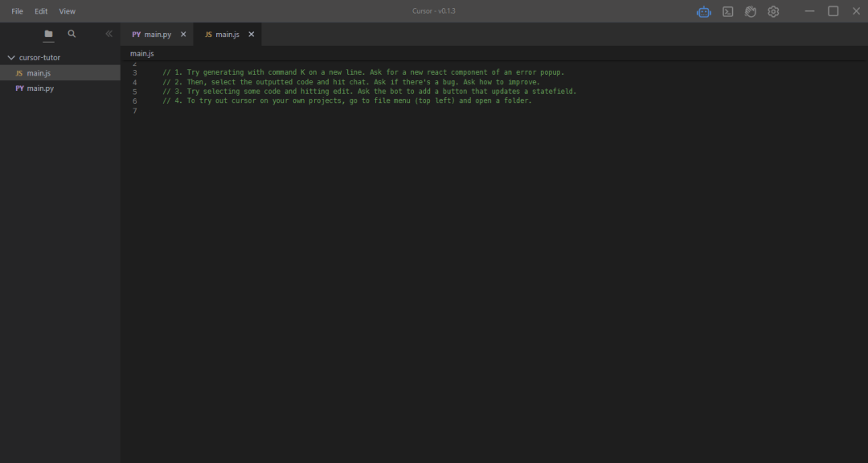Image resolution: width=868 pixels, height=463 pixels.
Task: Open the File menu
Action: coord(17,11)
